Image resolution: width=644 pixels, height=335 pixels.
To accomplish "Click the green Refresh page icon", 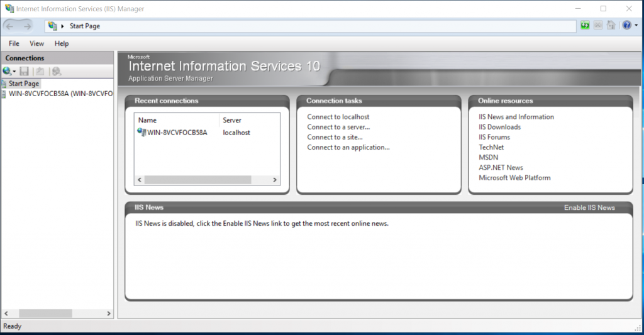I will (x=585, y=25).
